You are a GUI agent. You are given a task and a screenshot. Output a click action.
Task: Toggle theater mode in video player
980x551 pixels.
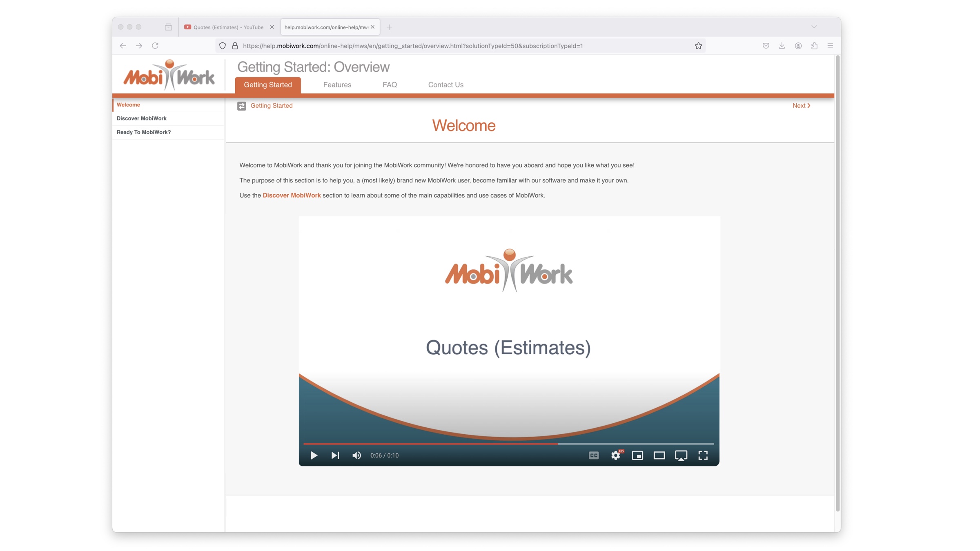659,455
